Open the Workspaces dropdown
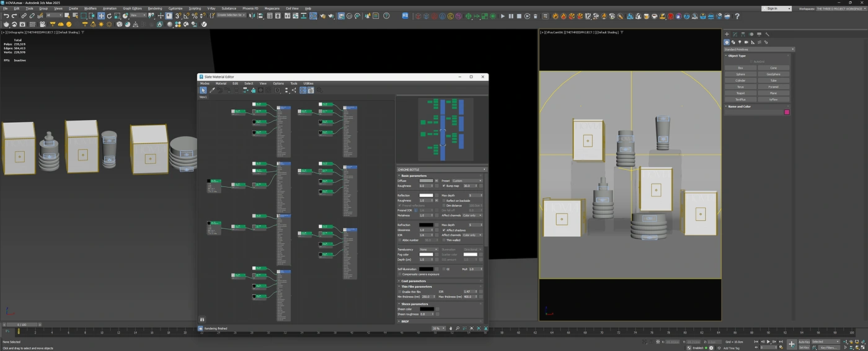 (840, 9)
